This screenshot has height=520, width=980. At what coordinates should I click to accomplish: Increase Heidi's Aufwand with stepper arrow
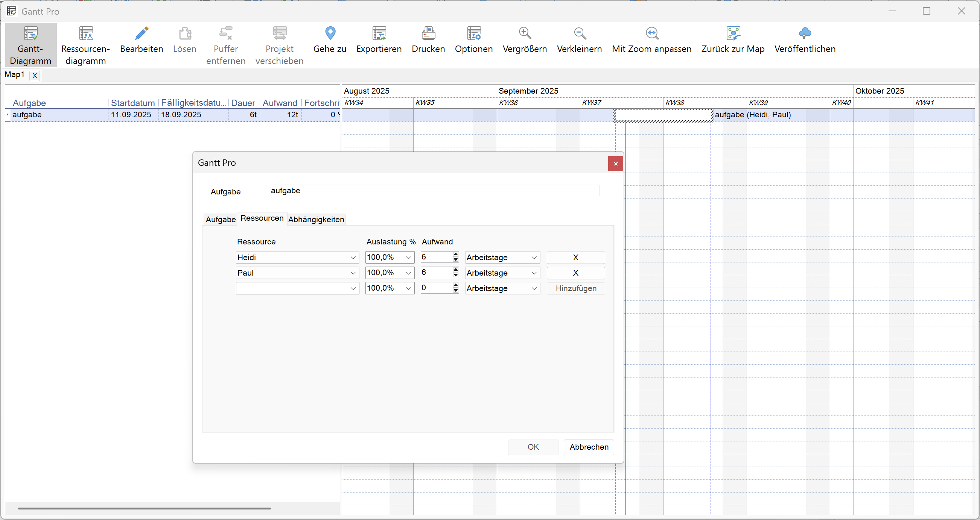[456, 254]
